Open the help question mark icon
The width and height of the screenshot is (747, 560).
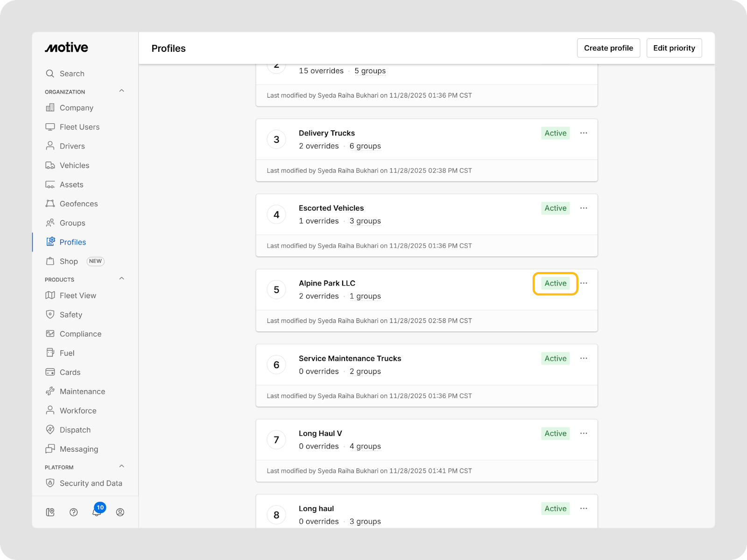coord(73,512)
